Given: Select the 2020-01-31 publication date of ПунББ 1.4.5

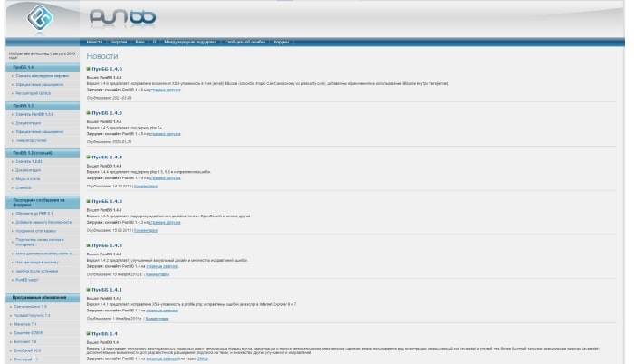Looking at the screenshot, I should tap(120, 142).
